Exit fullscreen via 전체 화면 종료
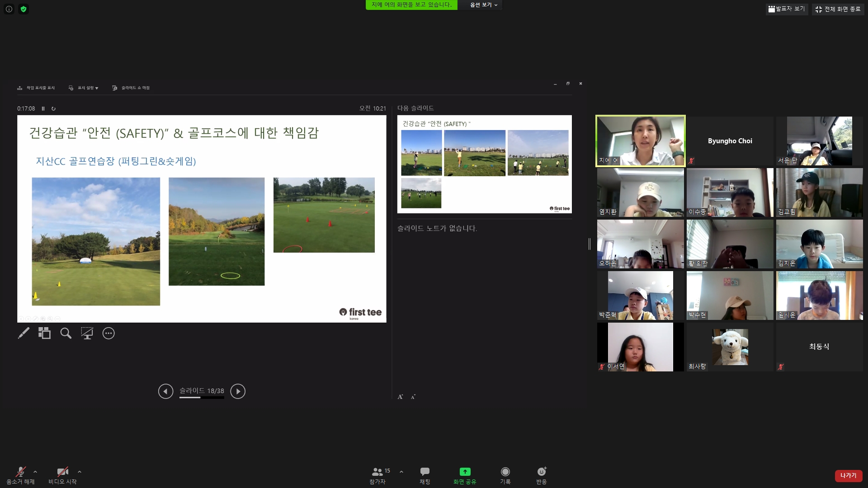868x488 pixels. [838, 9]
